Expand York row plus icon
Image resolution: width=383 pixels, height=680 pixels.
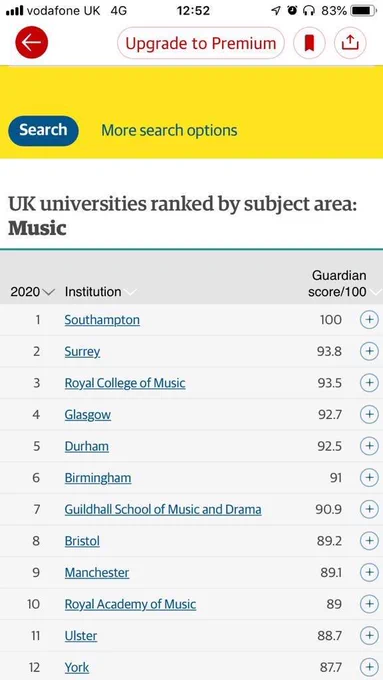point(369,667)
